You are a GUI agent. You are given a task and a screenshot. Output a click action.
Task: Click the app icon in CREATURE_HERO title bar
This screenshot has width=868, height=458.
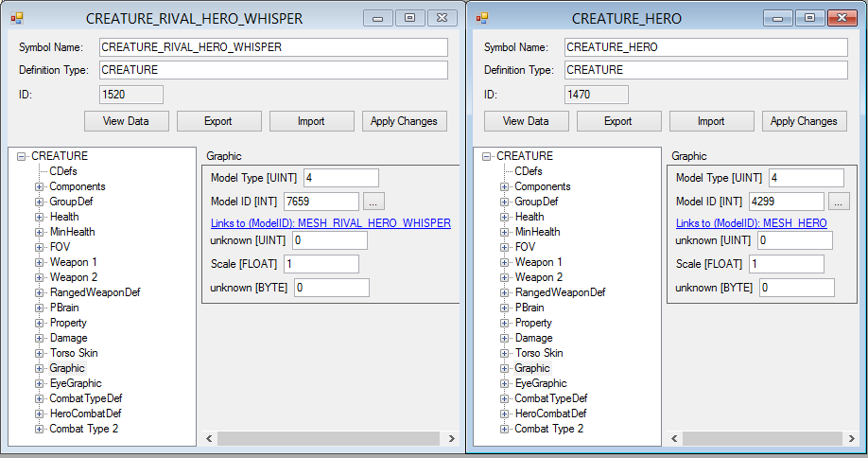pos(482,18)
